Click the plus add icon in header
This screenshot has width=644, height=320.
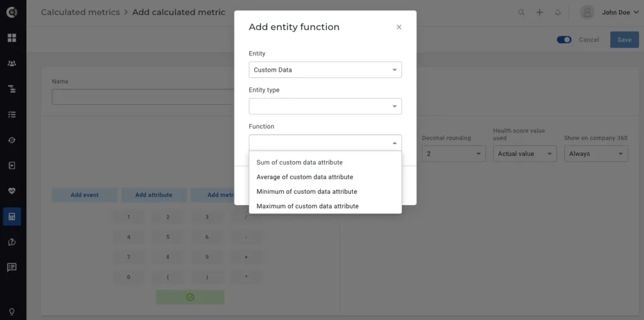[x=540, y=13]
